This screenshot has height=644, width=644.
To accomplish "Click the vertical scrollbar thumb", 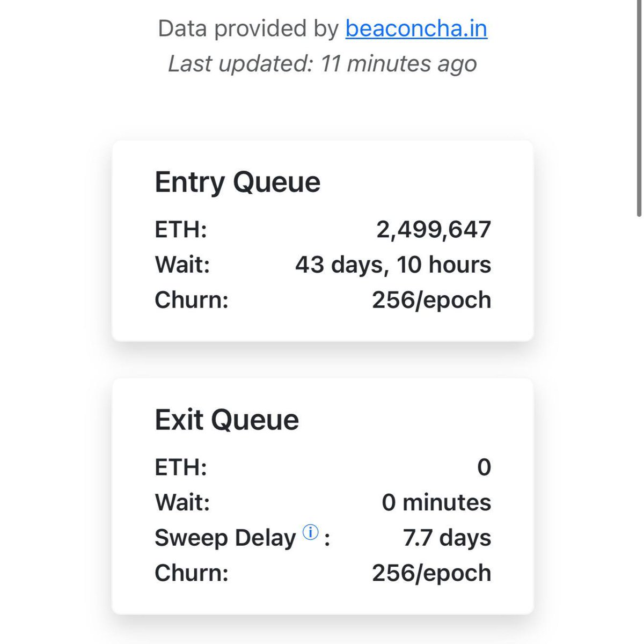I will tap(639, 108).
